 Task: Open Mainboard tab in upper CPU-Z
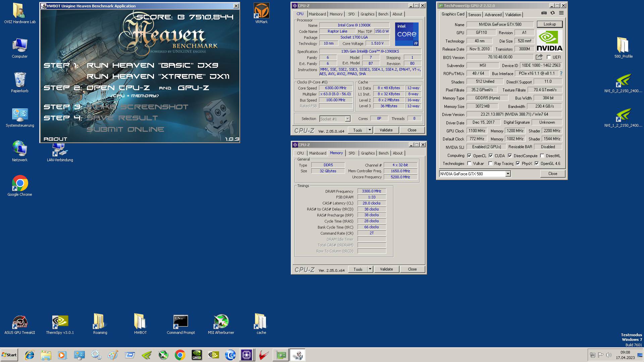(317, 14)
